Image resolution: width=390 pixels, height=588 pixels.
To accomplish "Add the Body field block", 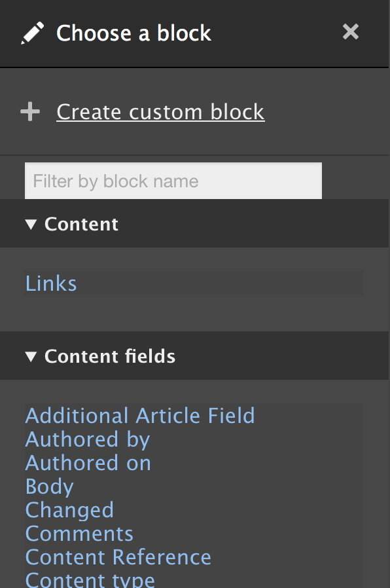I will coord(49,486).
